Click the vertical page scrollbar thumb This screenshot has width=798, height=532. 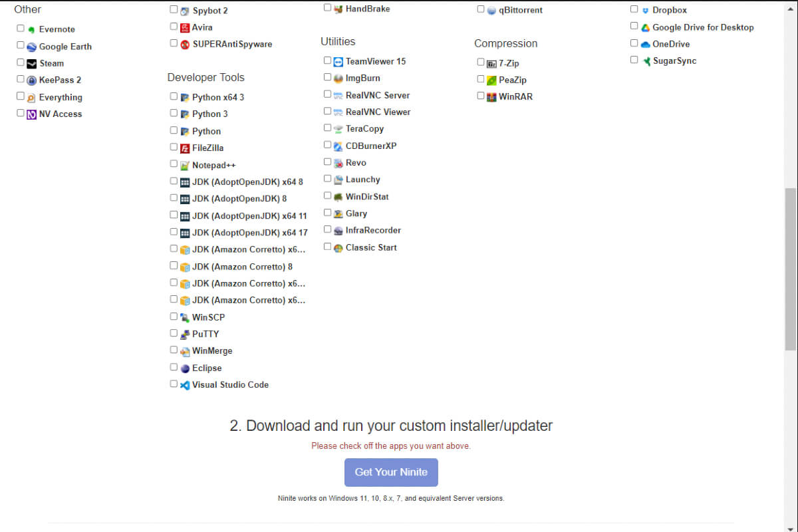tap(791, 269)
